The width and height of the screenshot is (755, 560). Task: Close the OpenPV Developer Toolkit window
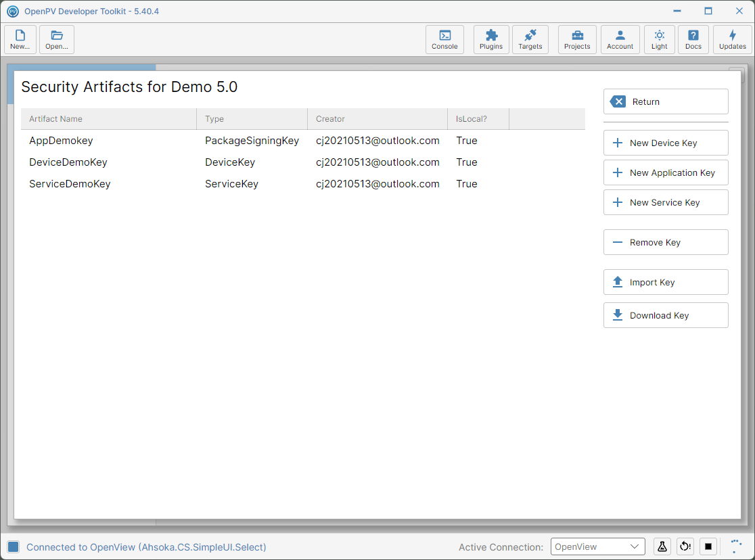pyautogui.click(x=739, y=11)
